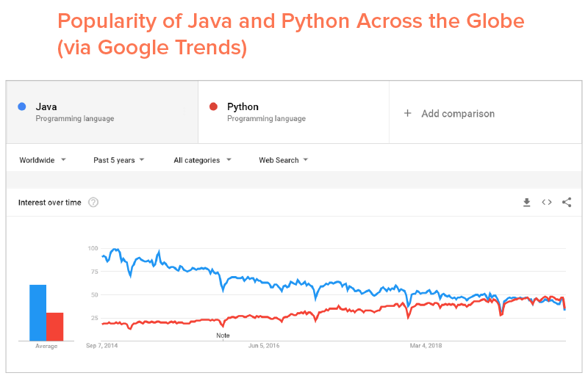Select the Java search term card
The height and width of the screenshot is (384, 588).
(102, 112)
